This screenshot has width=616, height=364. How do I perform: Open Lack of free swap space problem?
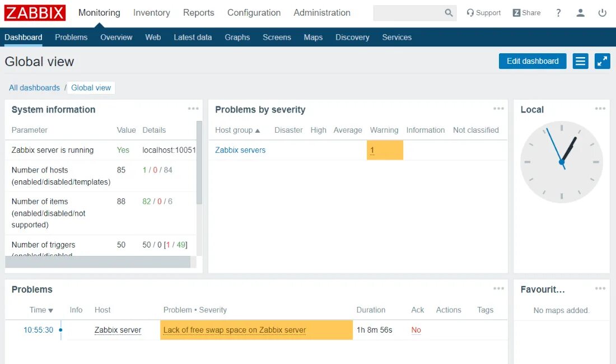(x=235, y=330)
